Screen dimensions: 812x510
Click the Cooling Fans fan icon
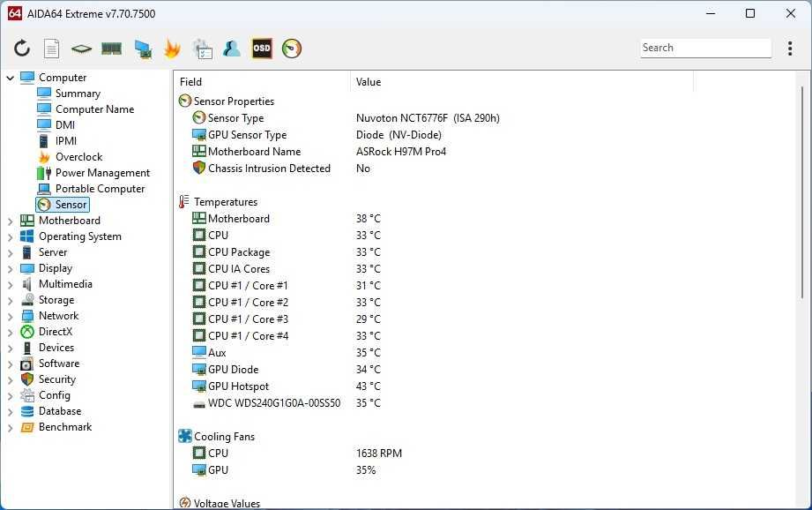185,436
